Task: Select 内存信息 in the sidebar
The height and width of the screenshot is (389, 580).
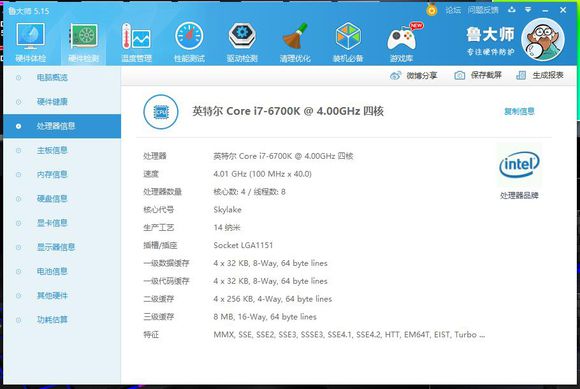Action: point(62,175)
